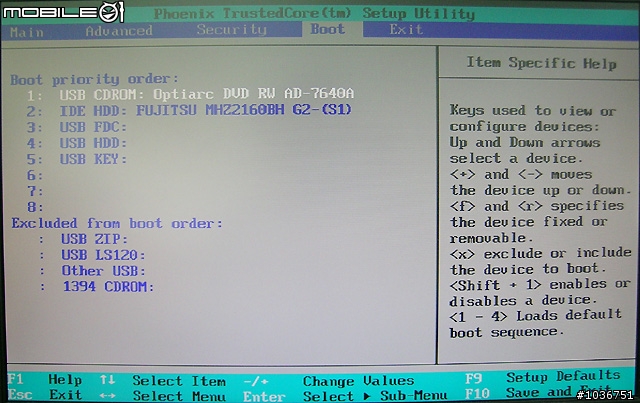Click F10 Save and Exit in footer
This screenshot has height=403, width=640.
[539, 393]
